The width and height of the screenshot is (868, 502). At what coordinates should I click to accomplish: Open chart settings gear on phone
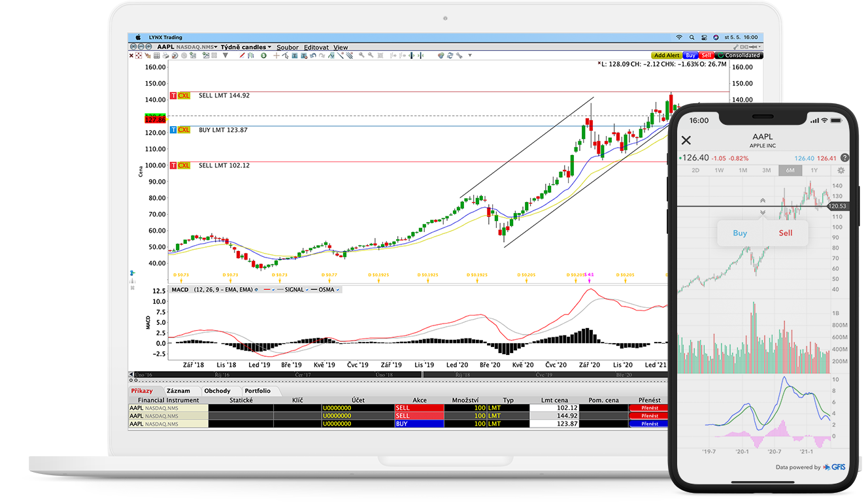(x=841, y=171)
